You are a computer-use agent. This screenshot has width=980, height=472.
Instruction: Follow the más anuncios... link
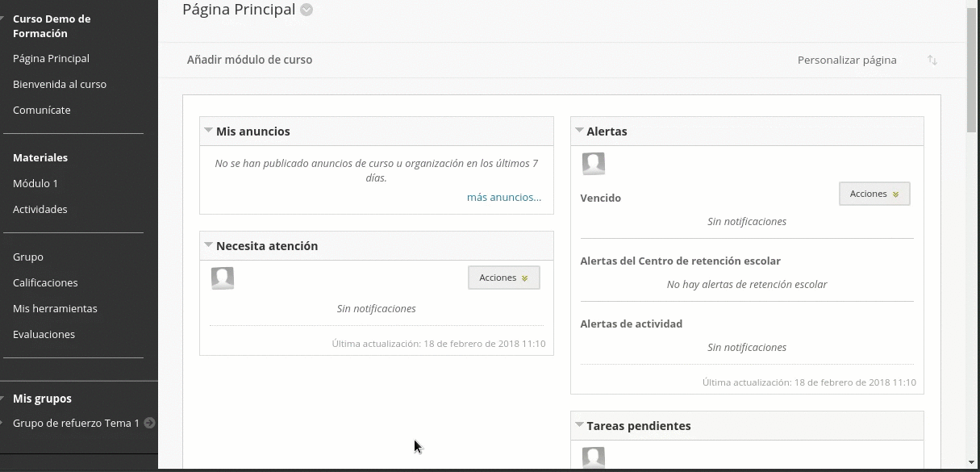(503, 197)
